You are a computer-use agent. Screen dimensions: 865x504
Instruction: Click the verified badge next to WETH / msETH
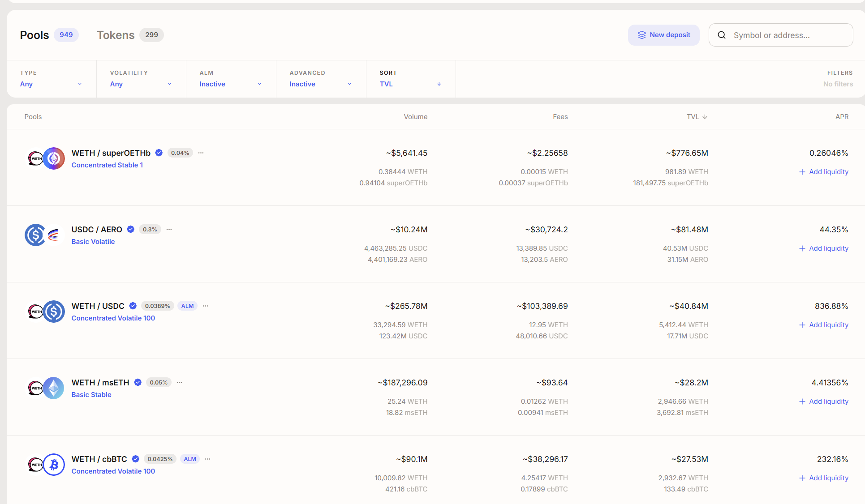[x=138, y=382]
